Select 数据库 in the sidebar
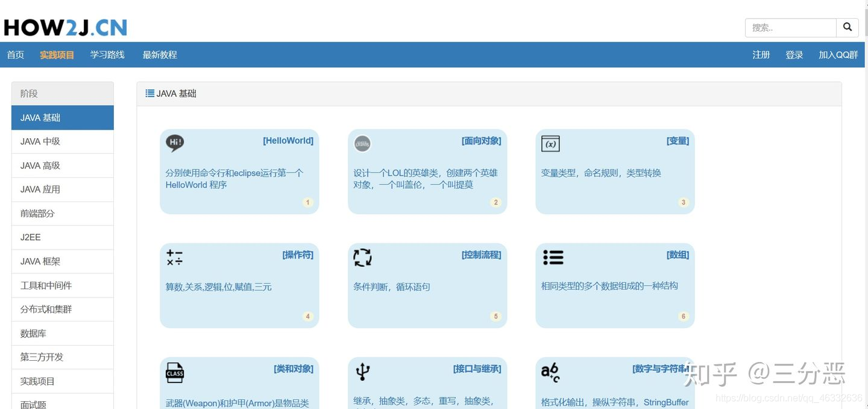Image resolution: width=868 pixels, height=409 pixels. pos(63,334)
